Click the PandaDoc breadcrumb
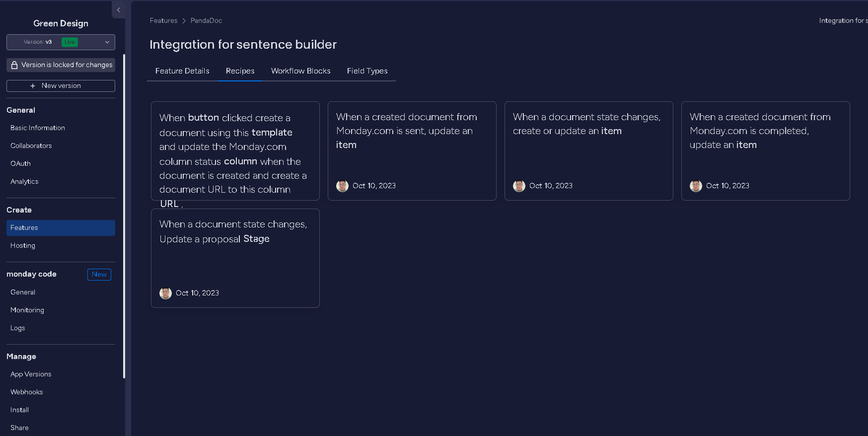 [207, 20]
